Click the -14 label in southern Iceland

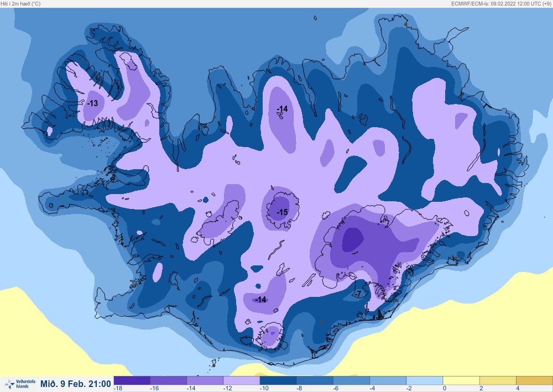pyautogui.click(x=260, y=299)
